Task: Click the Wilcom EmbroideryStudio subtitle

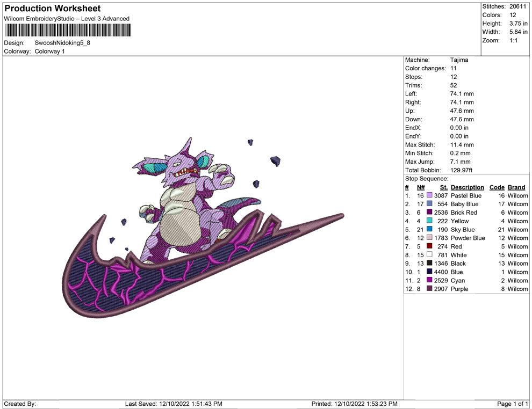Action: coord(67,19)
